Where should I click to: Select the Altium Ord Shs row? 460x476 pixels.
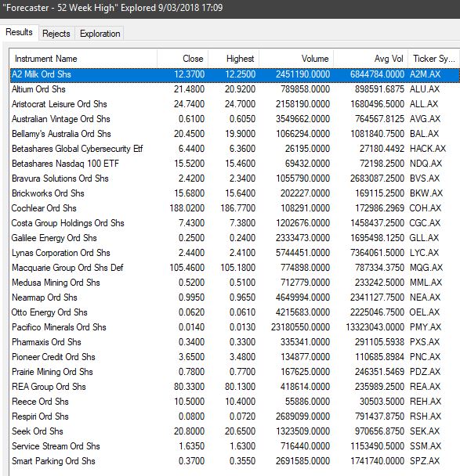235,89
